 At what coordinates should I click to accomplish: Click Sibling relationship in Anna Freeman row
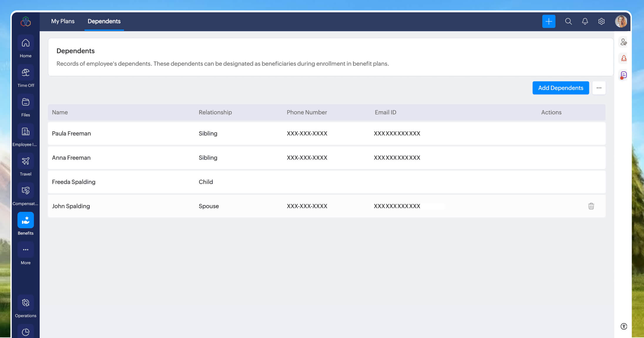pyautogui.click(x=208, y=158)
